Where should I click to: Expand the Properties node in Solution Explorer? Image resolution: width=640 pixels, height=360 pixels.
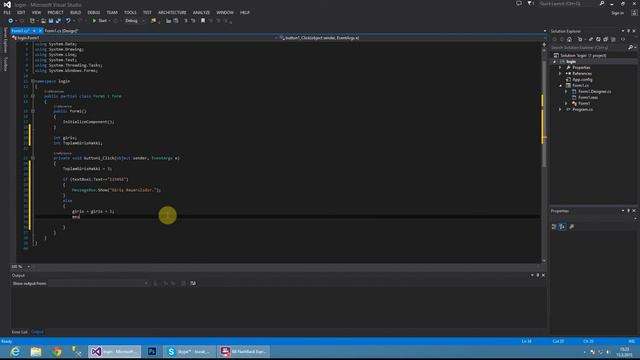pyautogui.click(x=560, y=67)
